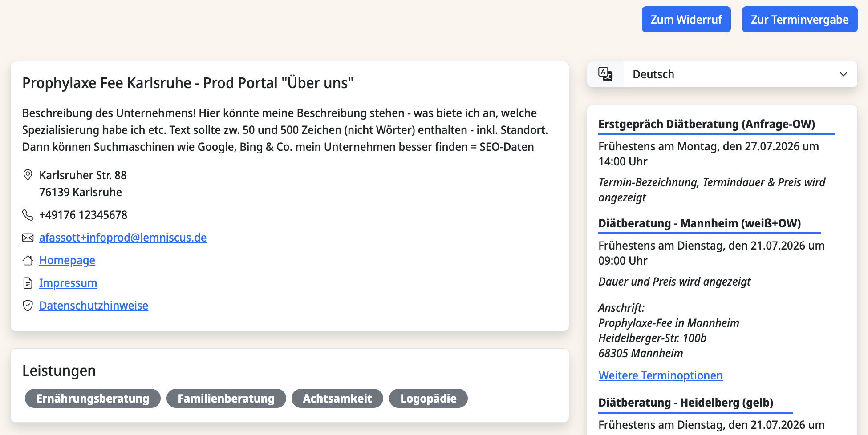Click Diätberatung - Heidelberg (gelb) heading

tap(686, 403)
